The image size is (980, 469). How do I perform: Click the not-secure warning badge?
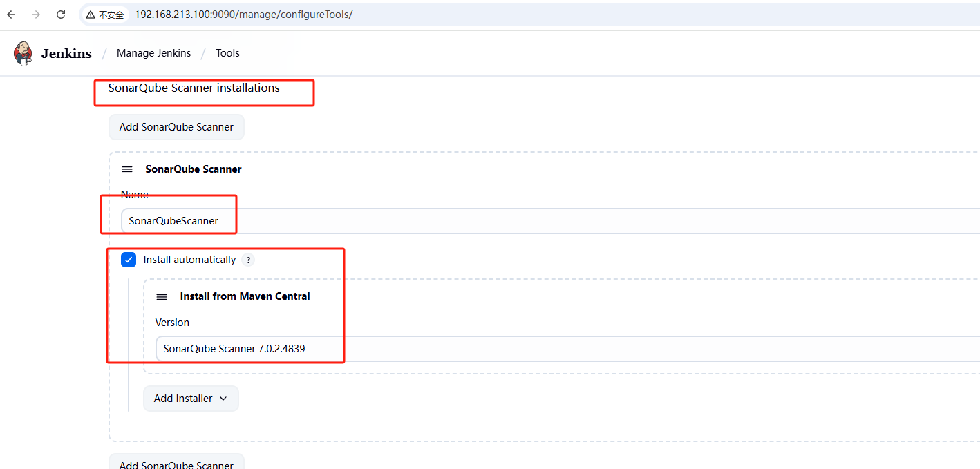coord(105,15)
